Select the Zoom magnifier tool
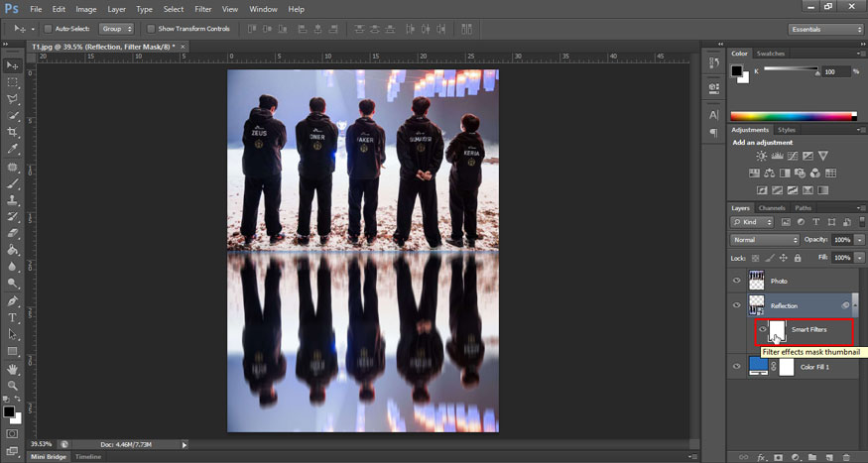Viewport: 868px width, 463px height. pyautogui.click(x=13, y=385)
